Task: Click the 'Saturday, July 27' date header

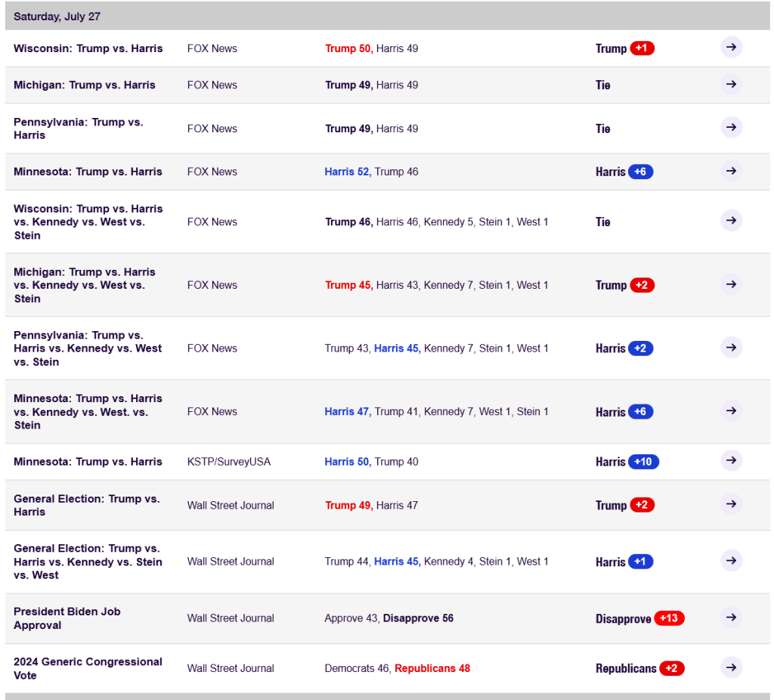Action: click(x=57, y=17)
